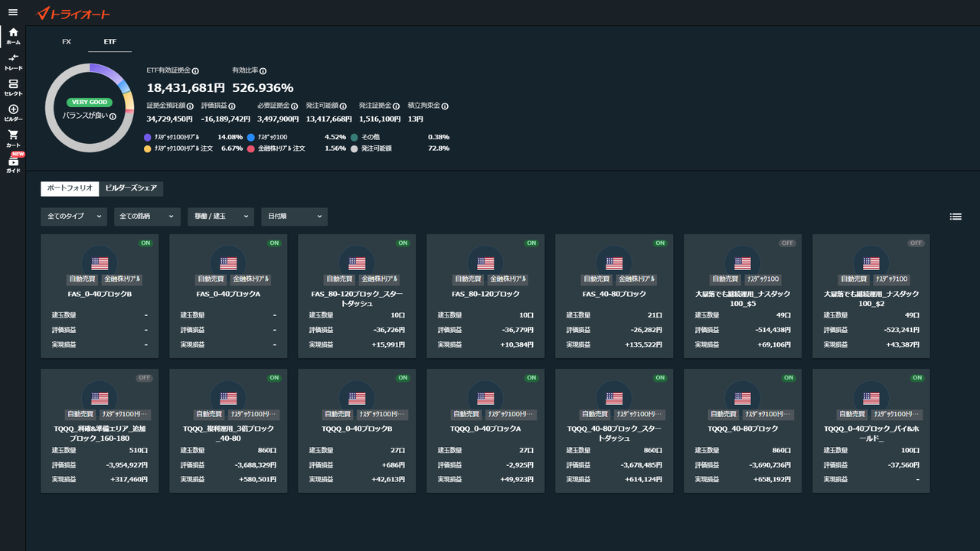This screenshot has width=980, height=551.
Task: Click the -16,189,742円 valuation loss value
Action: (x=226, y=119)
